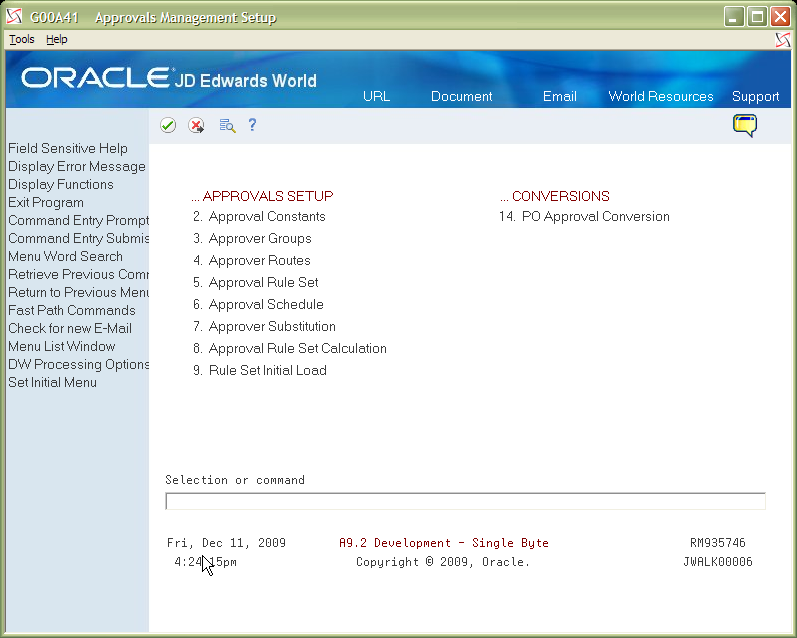Open the Support link
Screen dimensions: 797x638
coord(755,97)
